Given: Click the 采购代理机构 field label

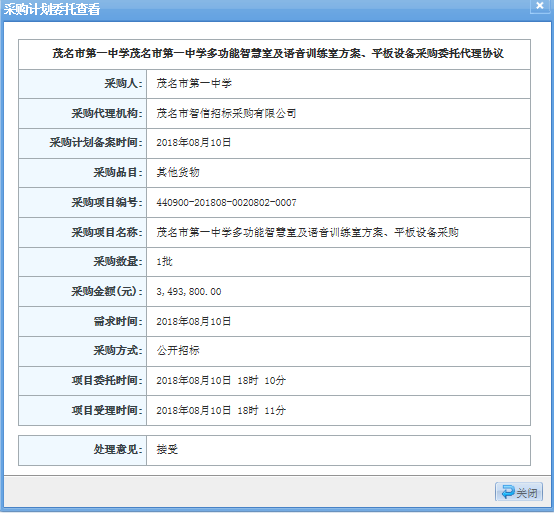Looking at the screenshot, I should [107, 113].
